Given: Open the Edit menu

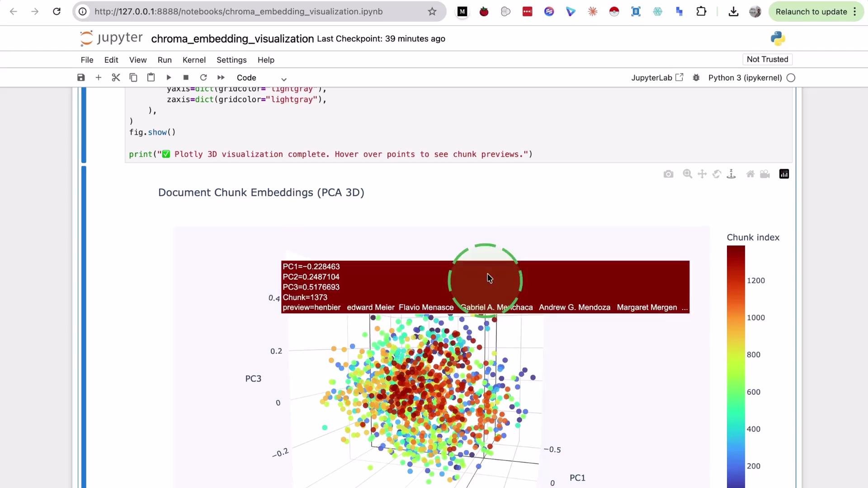Looking at the screenshot, I should pyautogui.click(x=111, y=60).
